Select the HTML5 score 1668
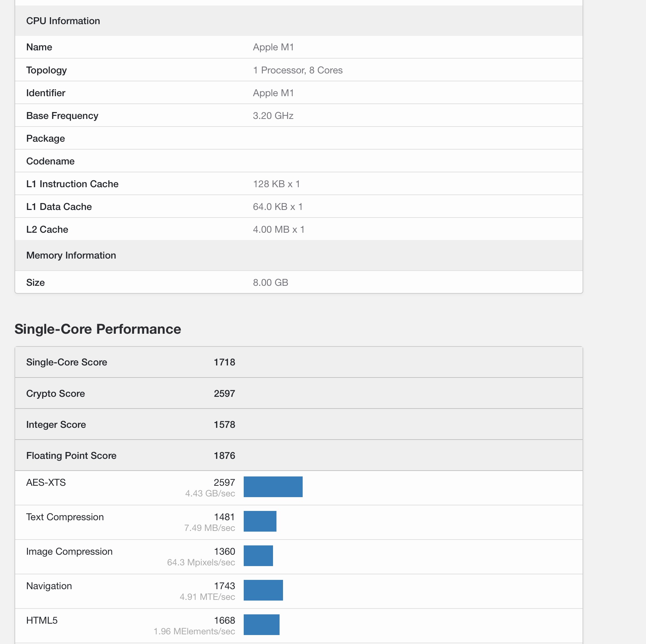This screenshot has width=646, height=644. (224, 620)
